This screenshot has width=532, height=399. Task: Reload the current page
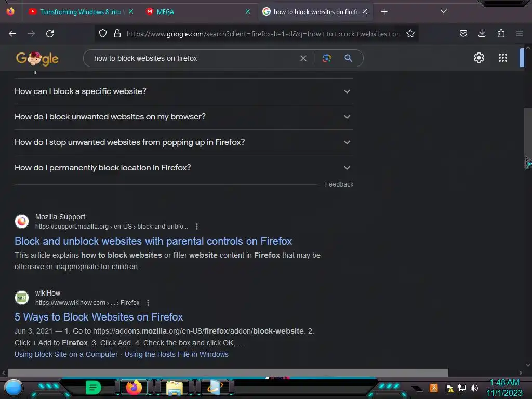[50, 34]
